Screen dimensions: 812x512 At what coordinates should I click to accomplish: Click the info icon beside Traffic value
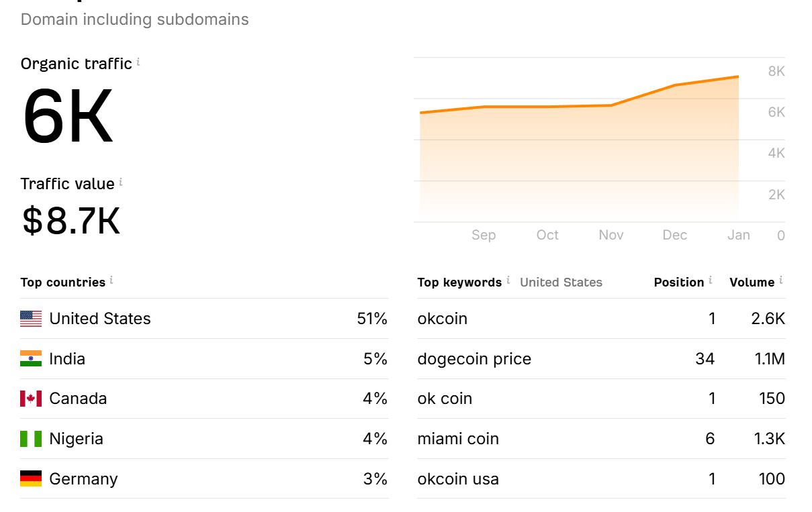[121, 183]
